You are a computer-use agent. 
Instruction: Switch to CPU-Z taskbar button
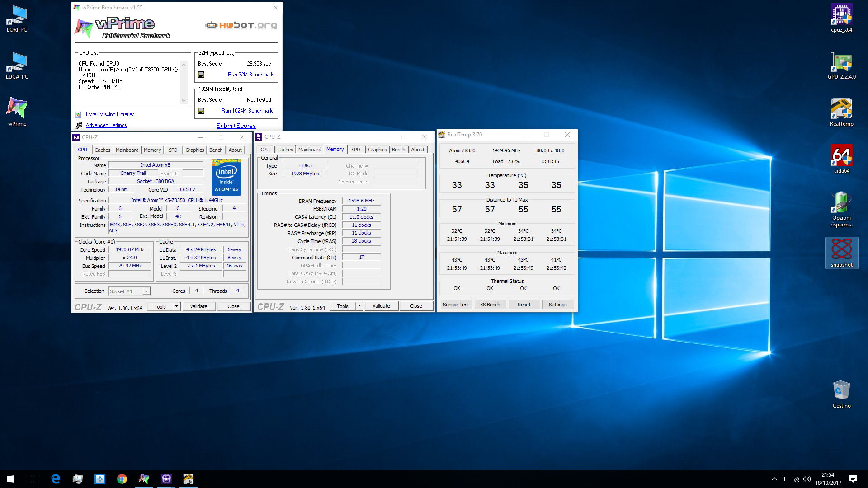point(166,479)
